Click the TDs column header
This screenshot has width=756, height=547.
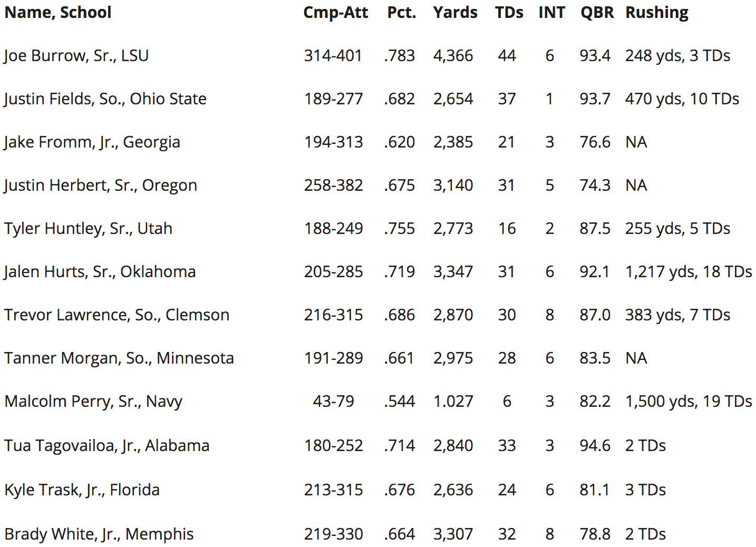(509, 13)
